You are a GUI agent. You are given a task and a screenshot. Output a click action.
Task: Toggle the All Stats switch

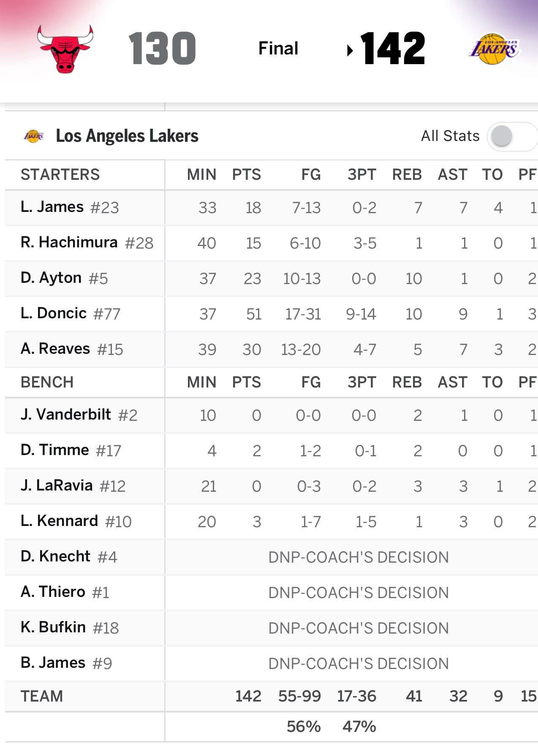[x=512, y=136]
